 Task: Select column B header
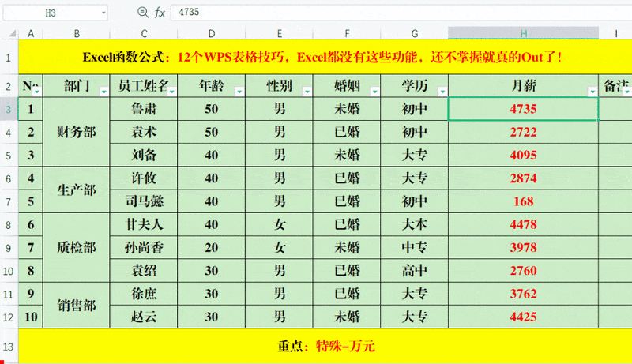click(x=76, y=33)
